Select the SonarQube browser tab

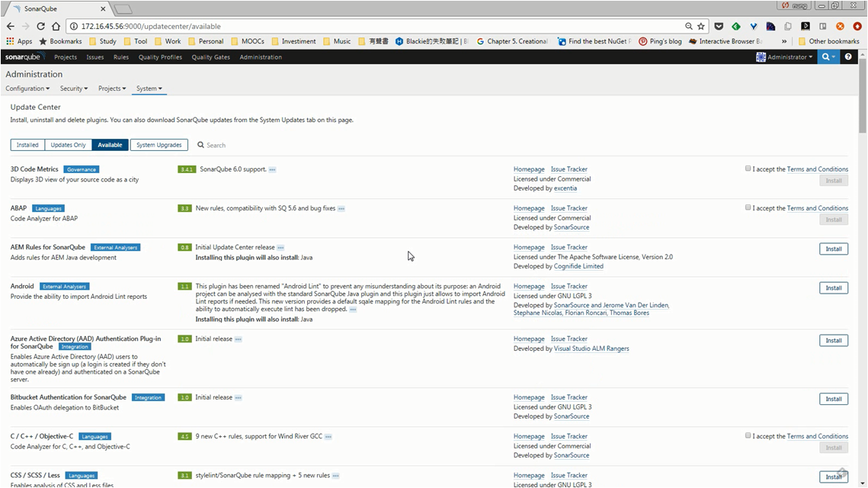pyautogui.click(x=59, y=9)
